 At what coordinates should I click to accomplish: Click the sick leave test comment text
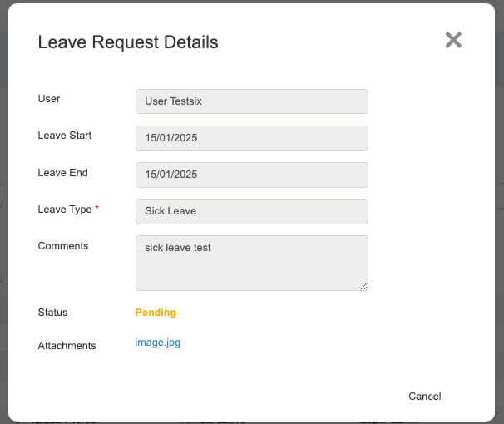pos(178,248)
